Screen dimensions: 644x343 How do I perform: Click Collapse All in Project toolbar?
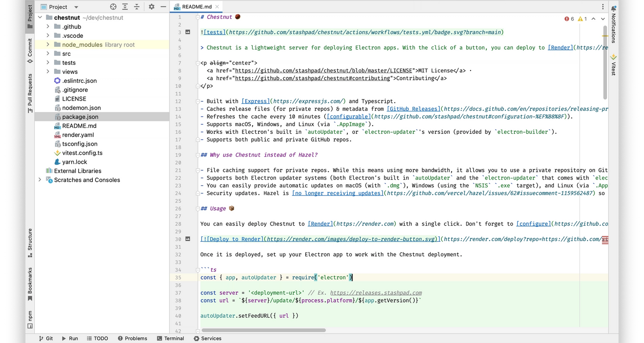click(x=137, y=7)
